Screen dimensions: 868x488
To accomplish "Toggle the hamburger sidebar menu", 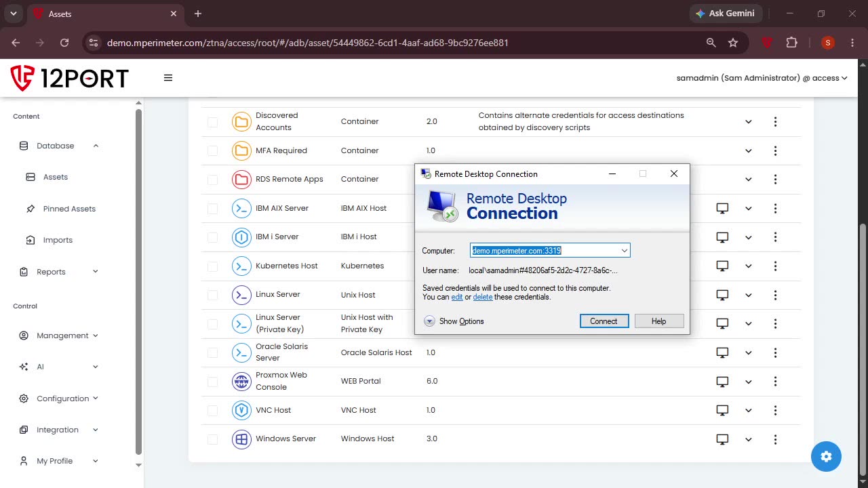I will (168, 78).
